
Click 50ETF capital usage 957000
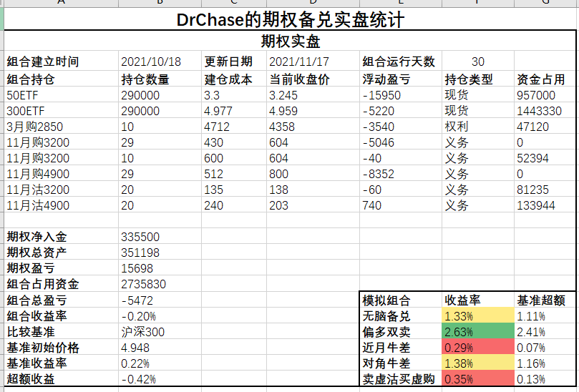point(545,95)
